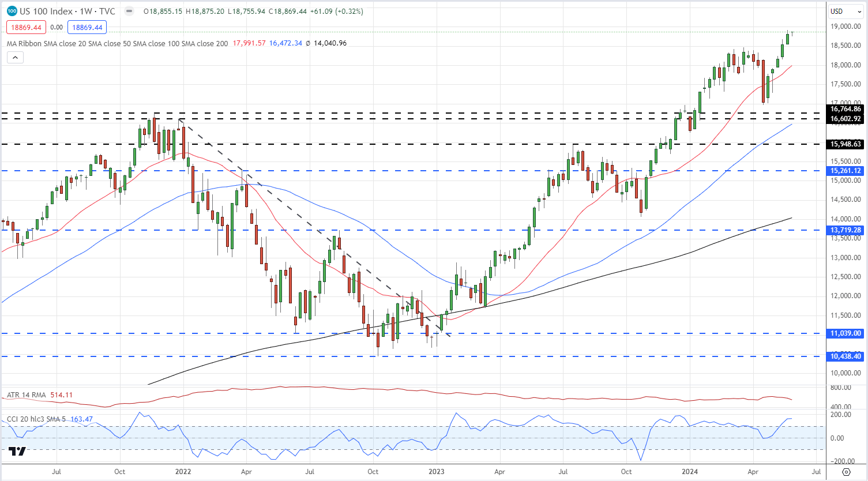Select the US 100 Index symbol title
Image resolution: width=868 pixels, height=481 pixels.
pos(67,11)
